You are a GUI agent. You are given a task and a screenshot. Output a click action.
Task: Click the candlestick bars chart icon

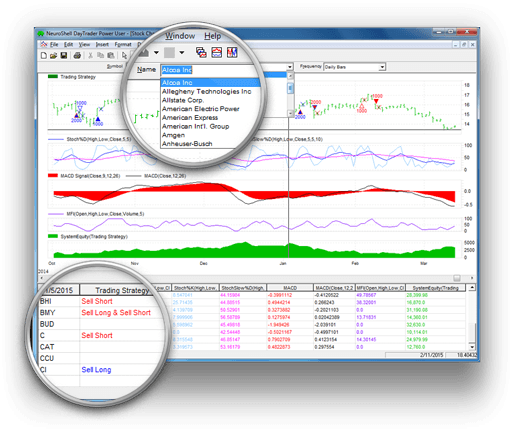(232, 52)
